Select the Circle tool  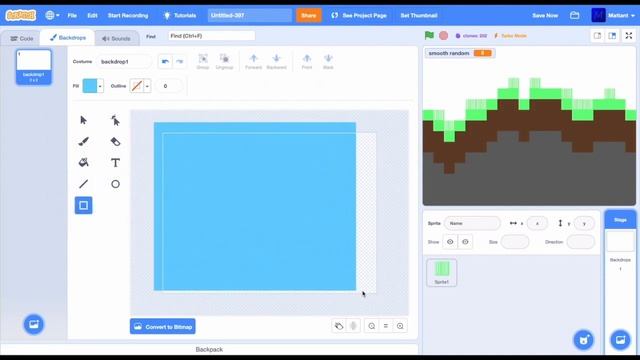[115, 184]
